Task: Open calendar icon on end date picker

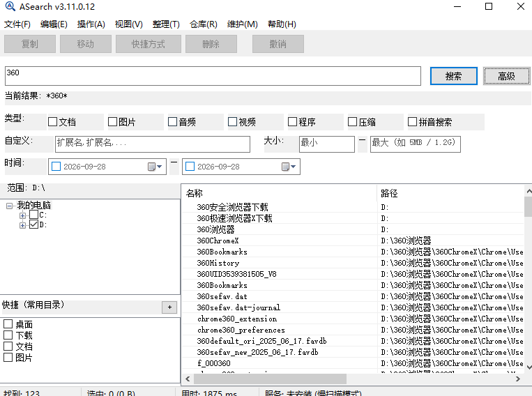Action: pos(289,167)
